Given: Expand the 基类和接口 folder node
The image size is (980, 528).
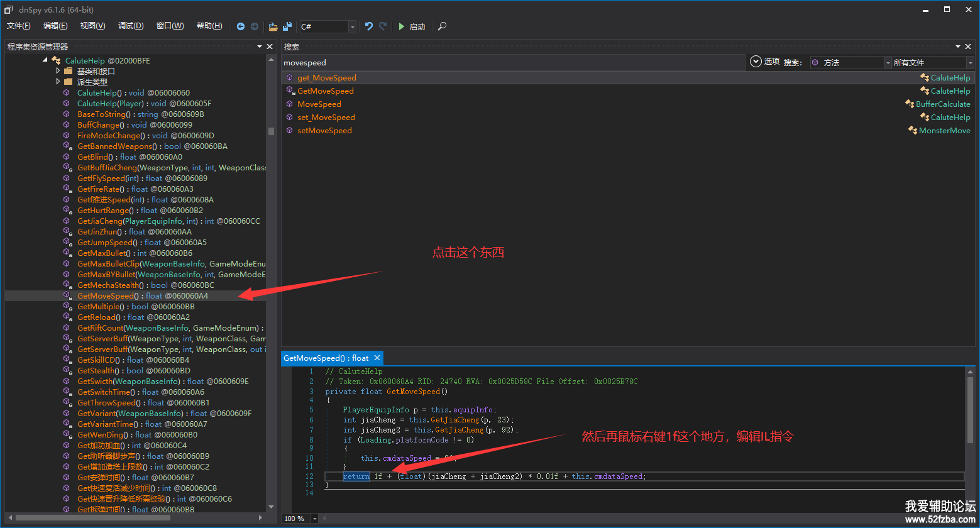Looking at the screenshot, I should click(x=58, y=71).
